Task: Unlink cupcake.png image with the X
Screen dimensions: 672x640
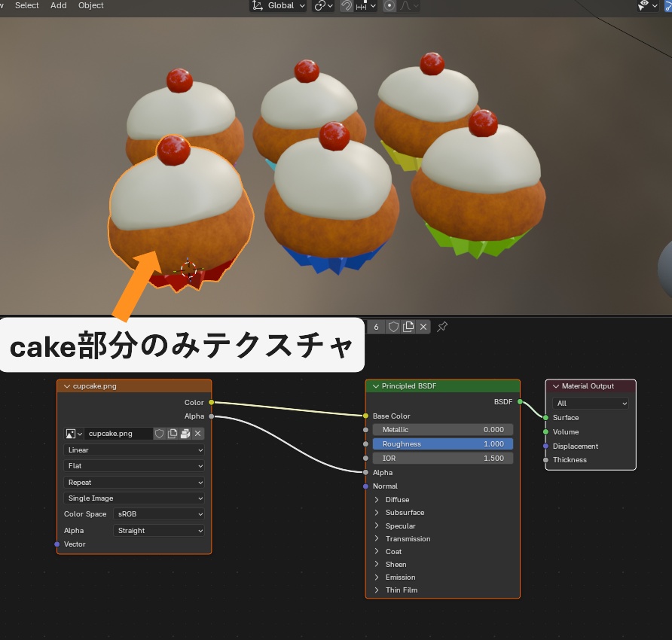Action: [x=197, y=434]
